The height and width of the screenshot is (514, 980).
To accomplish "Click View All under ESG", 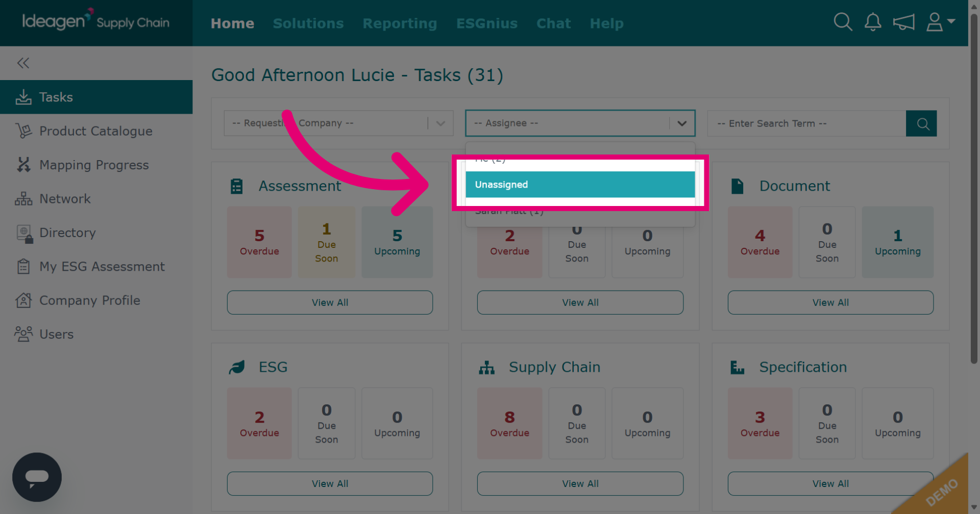I will 330,483.
